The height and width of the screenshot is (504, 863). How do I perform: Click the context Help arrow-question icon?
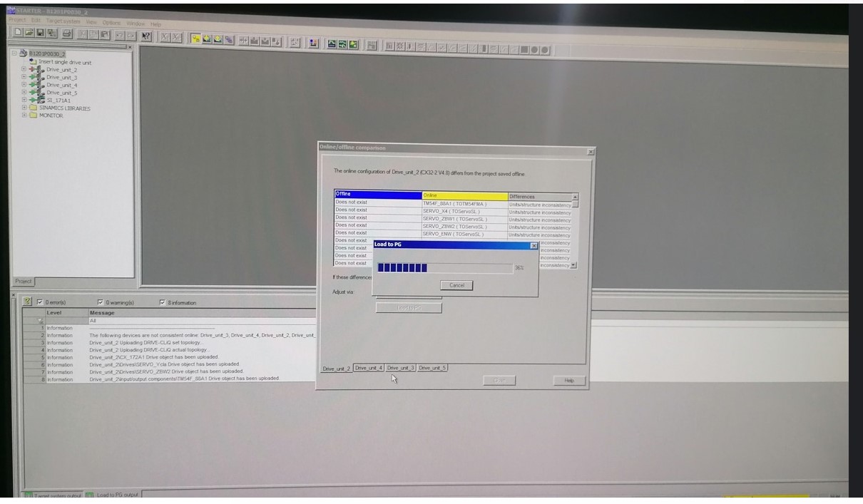coord(146,36)
